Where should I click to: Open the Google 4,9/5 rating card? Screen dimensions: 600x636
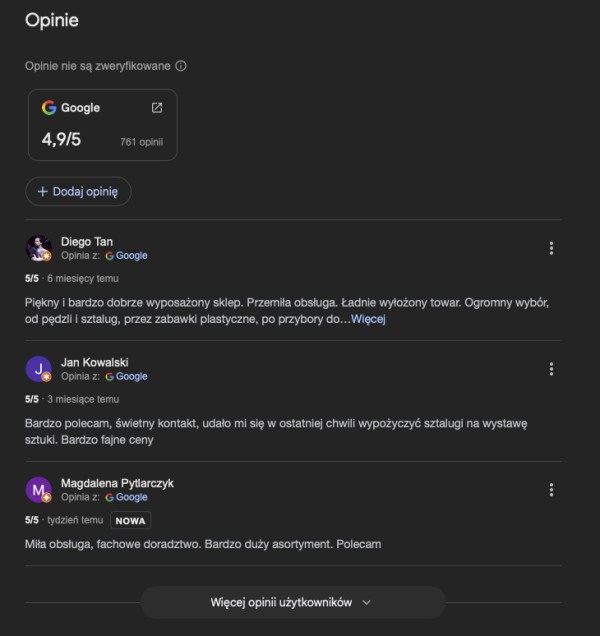click(x=102, y=125)
